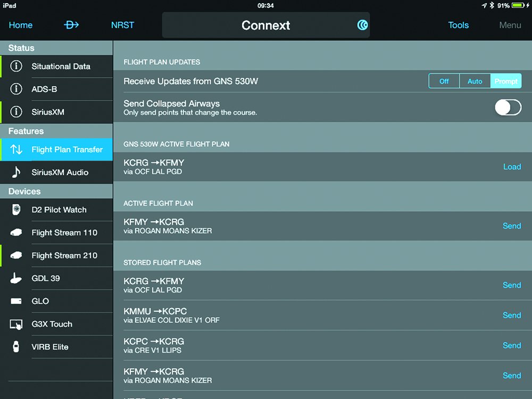
Task: Open the Tools menu
Action: pyautogui.click(x=458, y=25)
